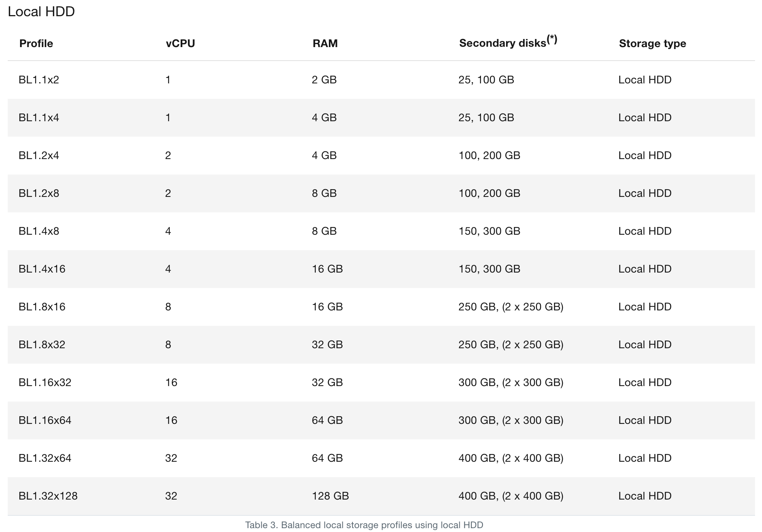Click the Local HDD section heading
The image size is (762, 532).
41,12
